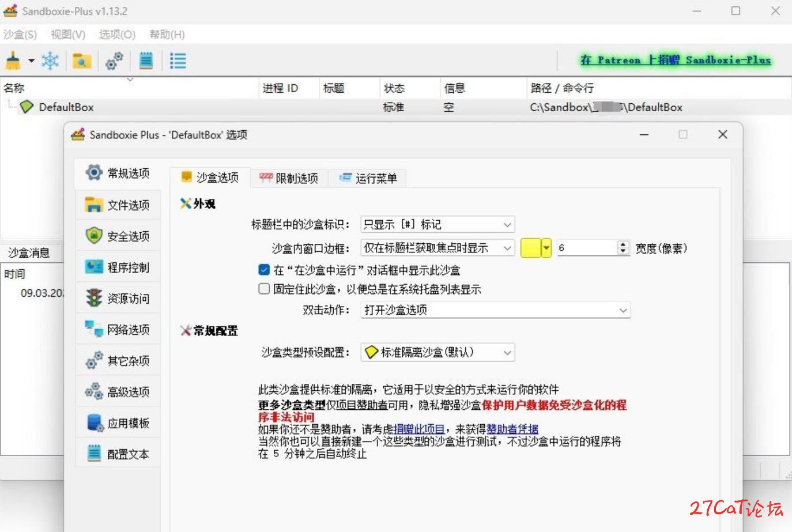This screenshot has height=532, width=792.
Task: Open the 选项(O) menu
Action: (x=117, y=35)
